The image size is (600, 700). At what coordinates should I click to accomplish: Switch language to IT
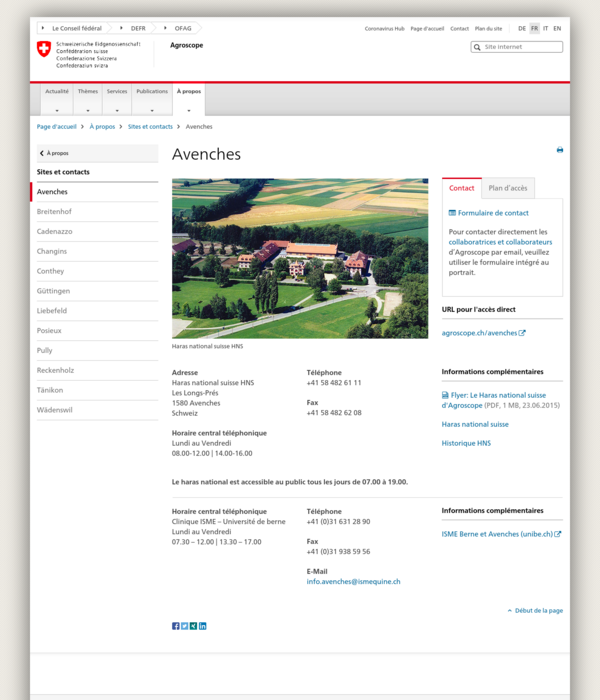pyautogui.click(x=546, y=29)
